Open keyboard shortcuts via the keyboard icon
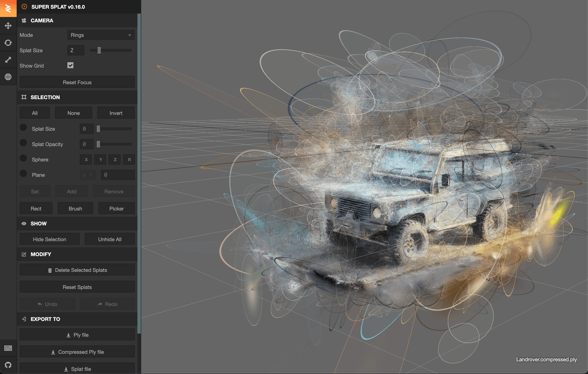The image size is (588, 374). pos(8,348)
